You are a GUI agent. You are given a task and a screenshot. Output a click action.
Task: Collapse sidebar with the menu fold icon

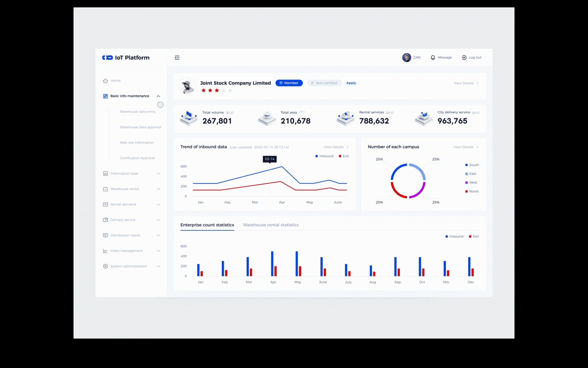(x=177, y=57)
